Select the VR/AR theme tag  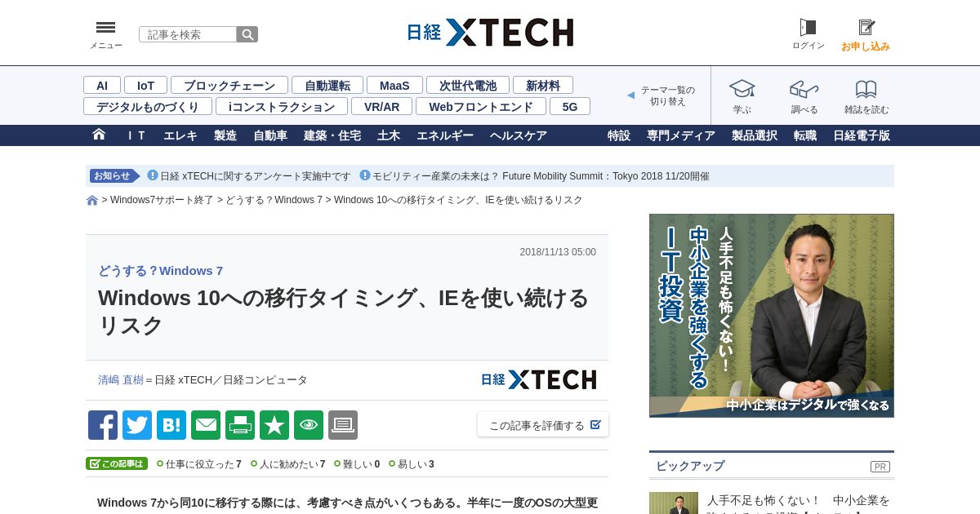[x=382, y=106]
